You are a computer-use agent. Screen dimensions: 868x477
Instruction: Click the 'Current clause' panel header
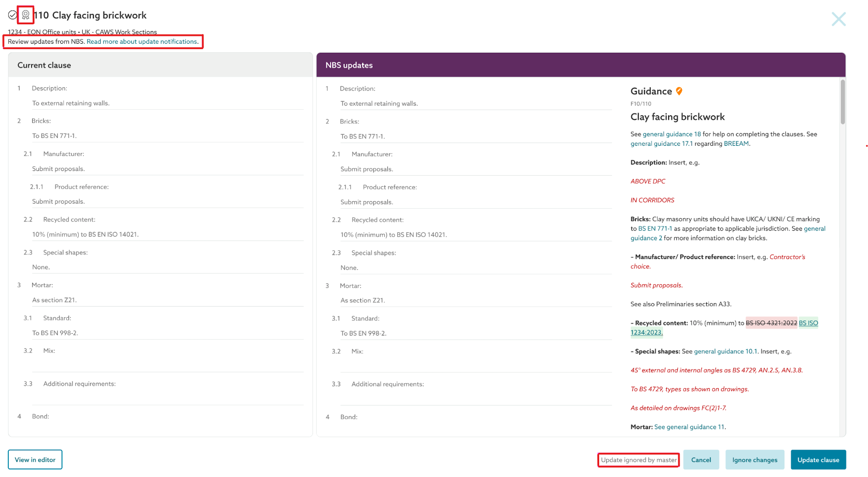tap(160, 65)
